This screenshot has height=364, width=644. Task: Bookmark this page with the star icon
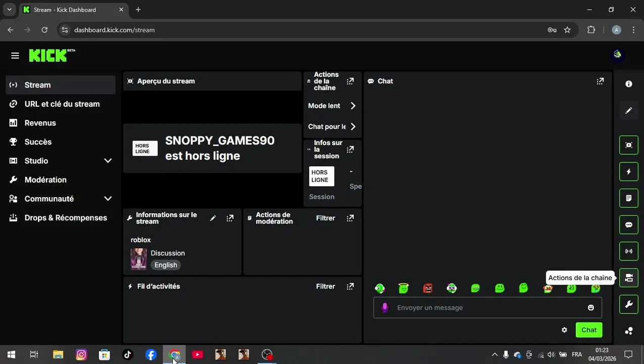[567, 30]
